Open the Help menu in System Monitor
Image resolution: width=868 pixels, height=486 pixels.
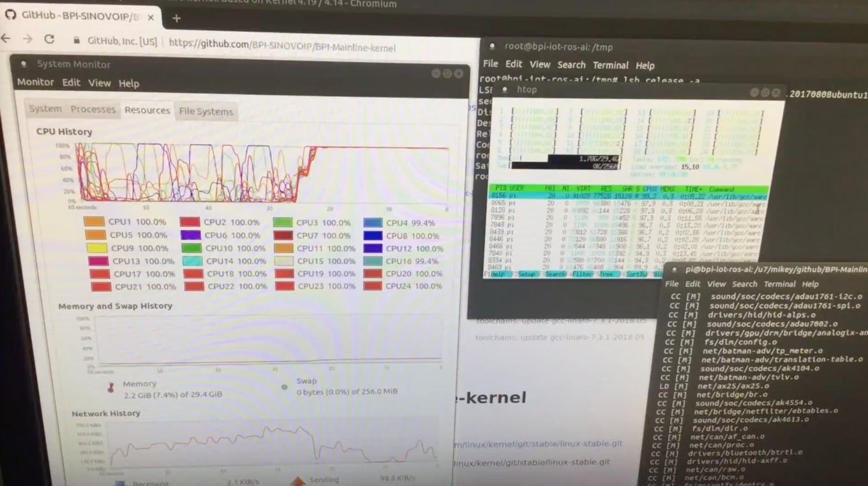(128, 84)
